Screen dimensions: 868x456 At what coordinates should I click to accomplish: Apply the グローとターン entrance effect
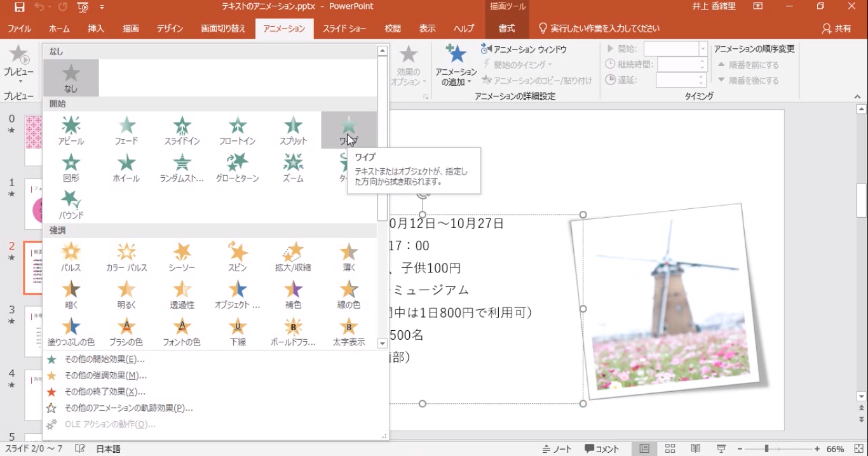(x=237, y=168)
